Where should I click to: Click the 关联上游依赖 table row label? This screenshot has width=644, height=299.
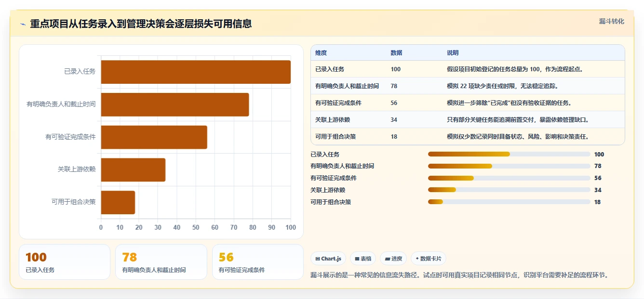(x=333, y=120)
